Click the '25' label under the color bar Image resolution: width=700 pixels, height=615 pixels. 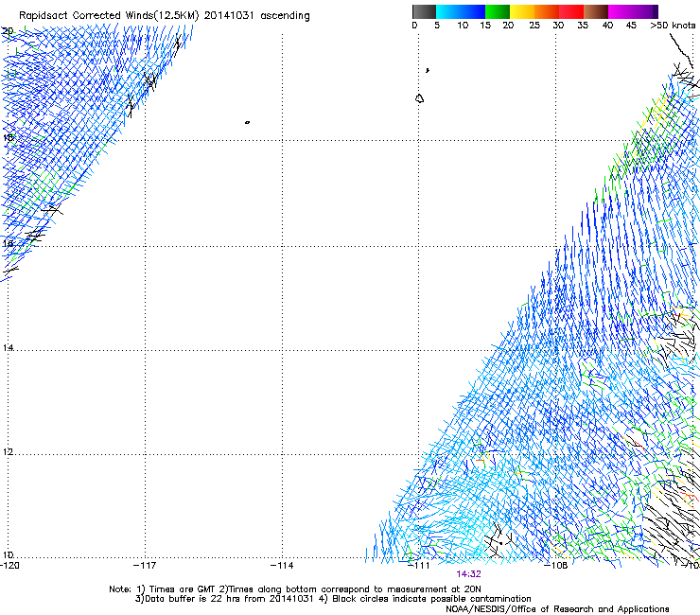pos(534,26)
